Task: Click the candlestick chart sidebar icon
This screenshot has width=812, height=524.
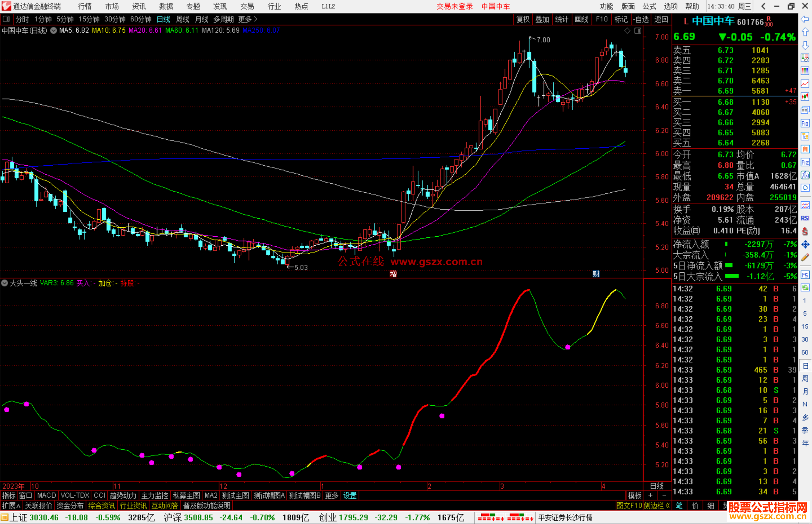Action: click(805, 97)
